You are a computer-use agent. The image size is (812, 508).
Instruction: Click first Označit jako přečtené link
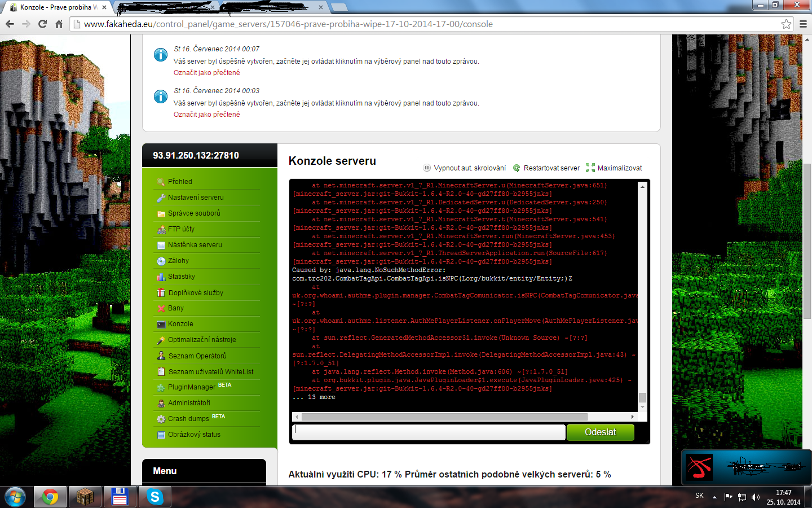206,73
